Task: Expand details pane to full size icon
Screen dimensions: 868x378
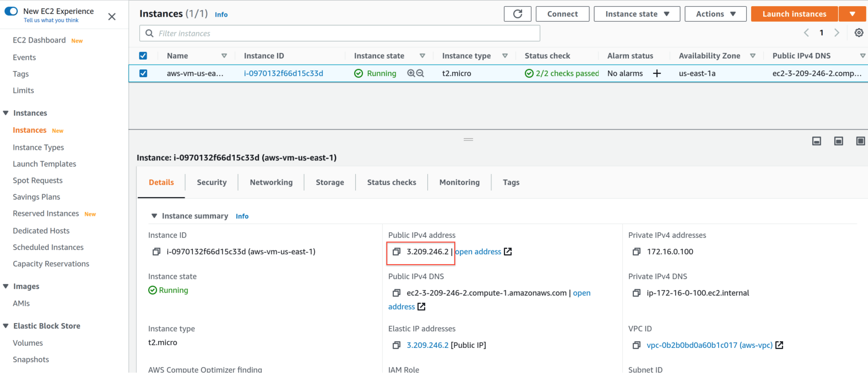Action: [x=860, y=141]
